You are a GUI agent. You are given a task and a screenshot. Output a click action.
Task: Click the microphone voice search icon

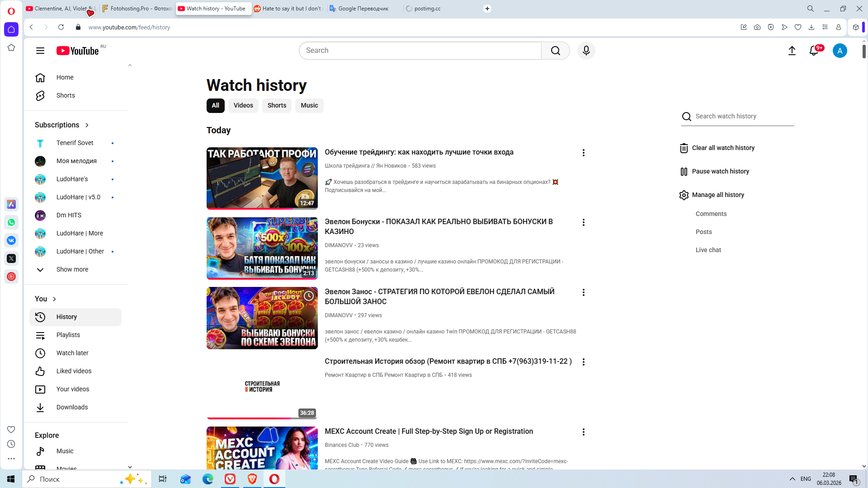(586, 51)
